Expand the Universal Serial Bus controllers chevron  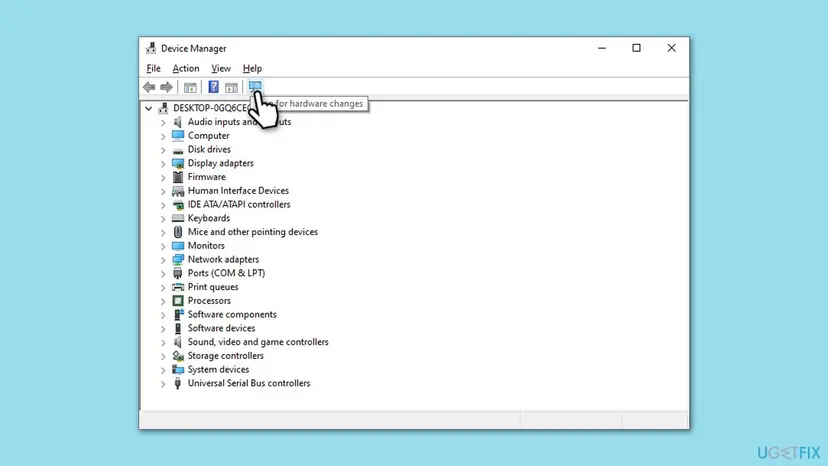click(x=163, y=384)
